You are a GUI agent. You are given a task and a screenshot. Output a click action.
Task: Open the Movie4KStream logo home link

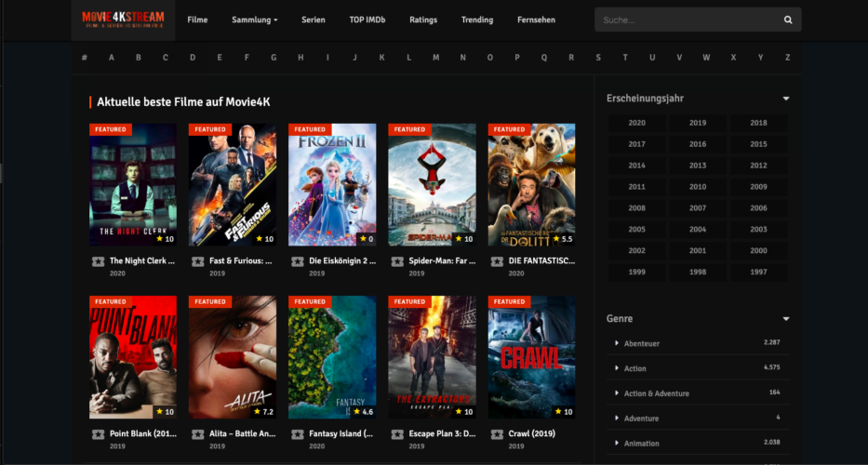point(123,20)
